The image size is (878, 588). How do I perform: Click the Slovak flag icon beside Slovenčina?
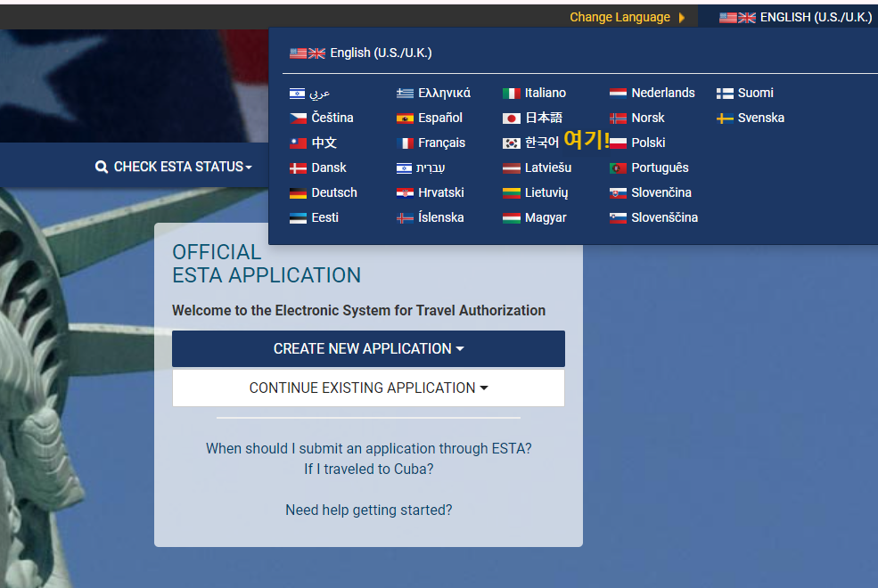618,193
